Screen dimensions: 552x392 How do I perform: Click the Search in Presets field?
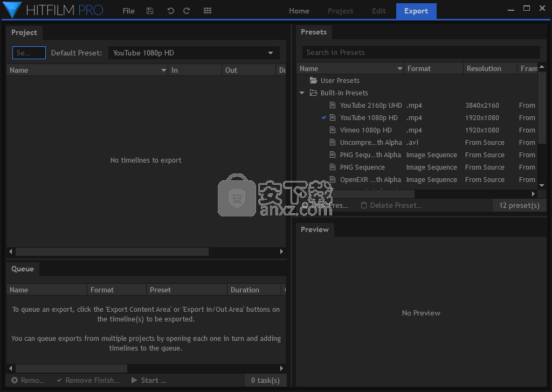[421, 52]
